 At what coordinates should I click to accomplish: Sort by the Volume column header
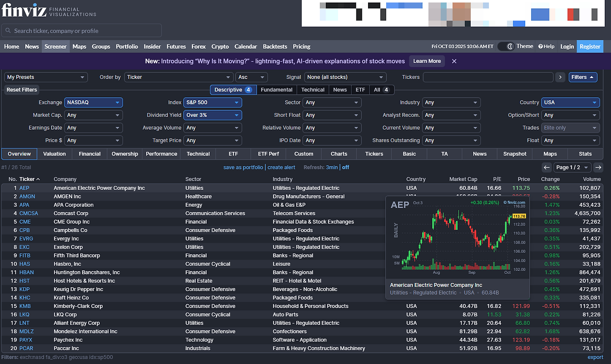pos(592,179)
